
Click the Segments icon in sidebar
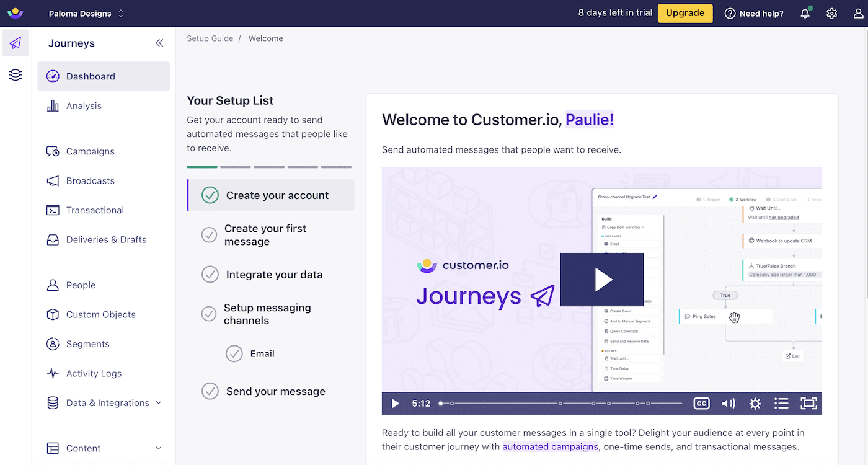coord(53,344)
